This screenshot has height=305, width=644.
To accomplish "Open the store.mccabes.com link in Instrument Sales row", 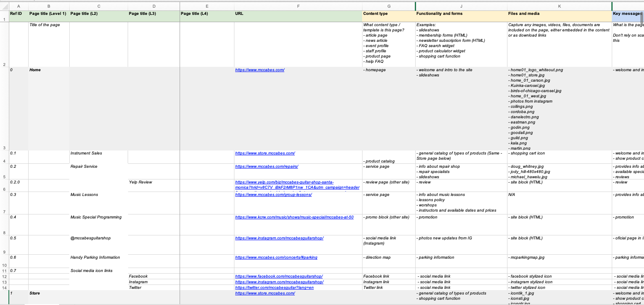I will (x=265, y=153).
